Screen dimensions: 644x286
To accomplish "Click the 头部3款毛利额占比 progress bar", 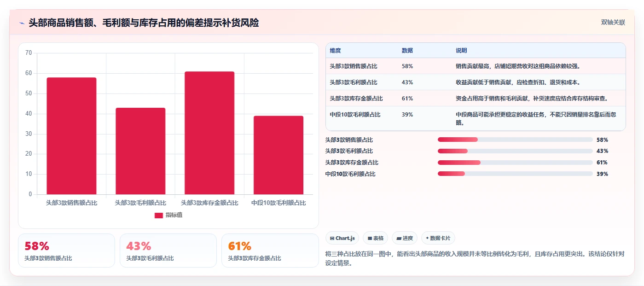I will tap(515, 151).
